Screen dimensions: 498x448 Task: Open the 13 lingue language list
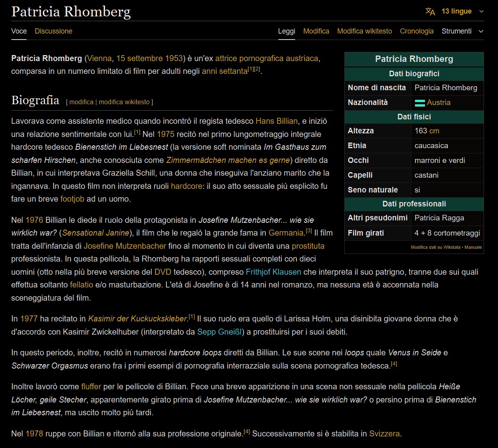(x=457, y=11)
